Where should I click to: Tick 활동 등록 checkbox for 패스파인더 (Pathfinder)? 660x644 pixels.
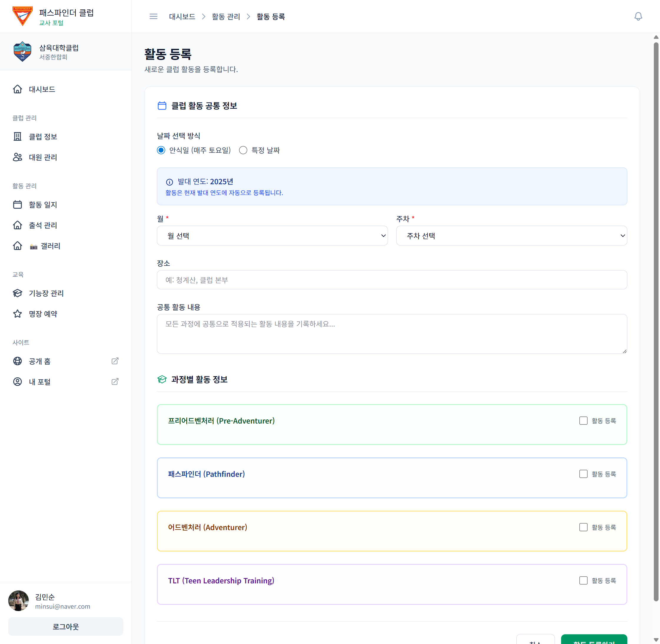(x=583, y=474)
